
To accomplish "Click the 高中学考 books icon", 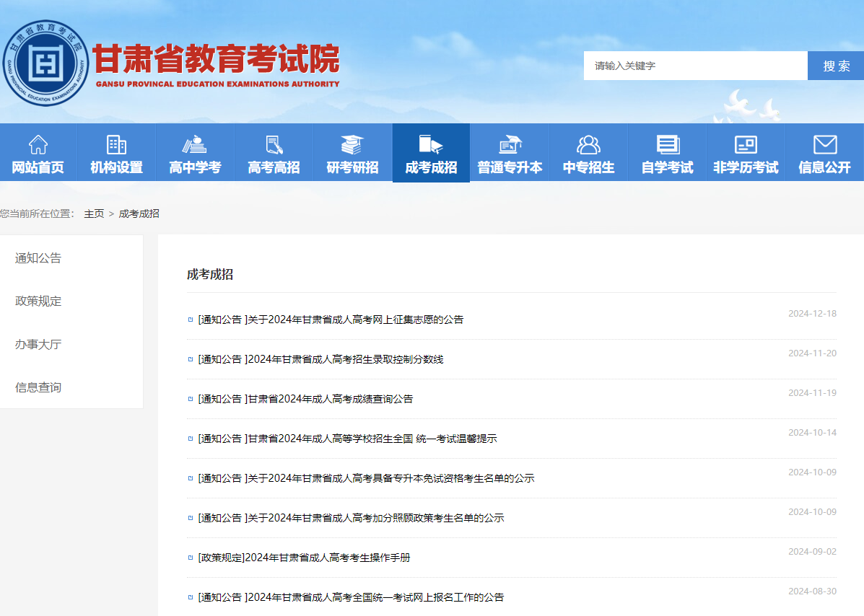I will (195, 143).
